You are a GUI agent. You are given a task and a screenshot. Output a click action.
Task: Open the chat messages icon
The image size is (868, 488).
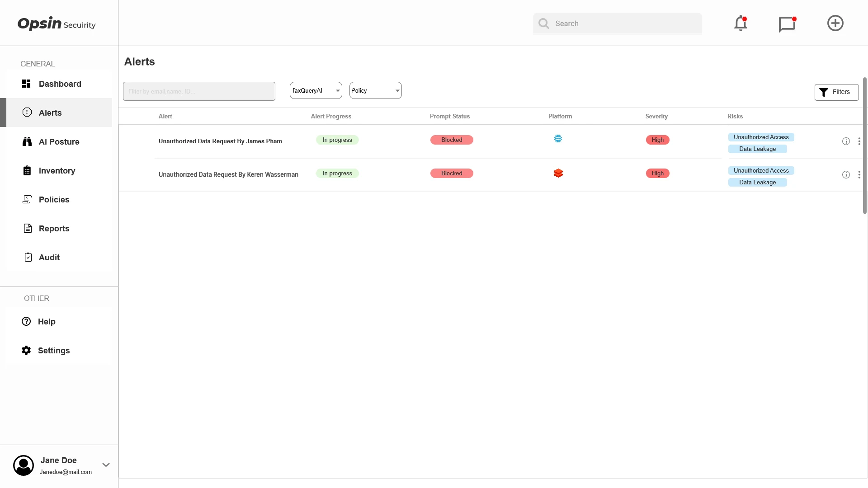787,24
